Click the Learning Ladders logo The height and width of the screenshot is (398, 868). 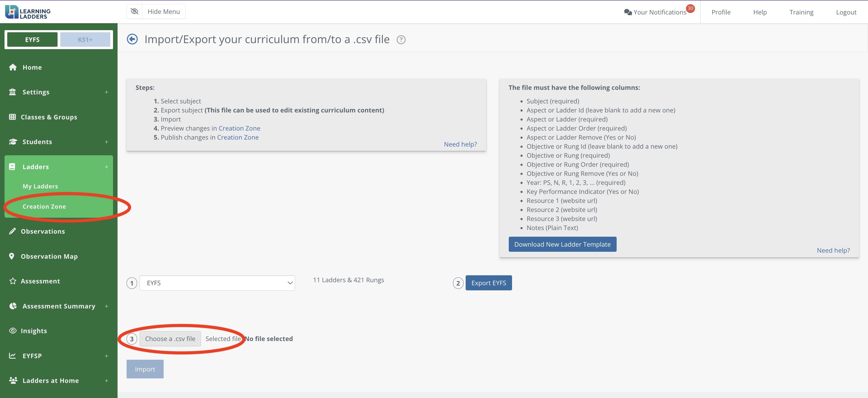click(28, 12)
